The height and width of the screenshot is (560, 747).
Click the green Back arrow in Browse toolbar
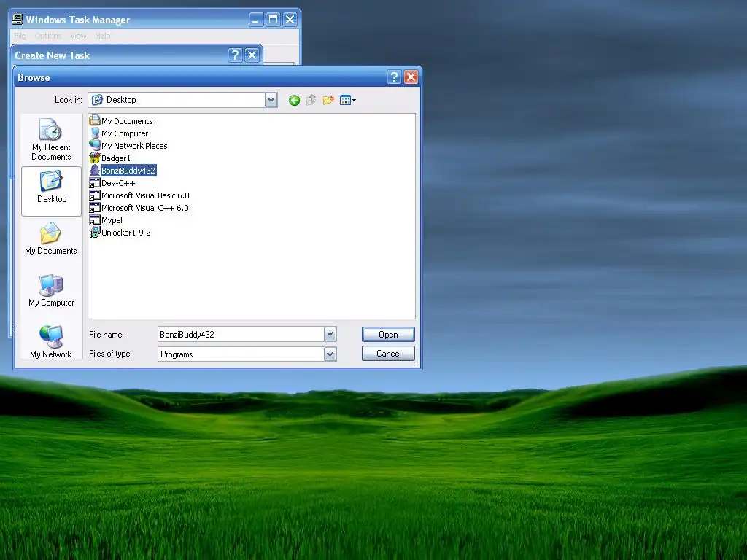coord(294,100)
